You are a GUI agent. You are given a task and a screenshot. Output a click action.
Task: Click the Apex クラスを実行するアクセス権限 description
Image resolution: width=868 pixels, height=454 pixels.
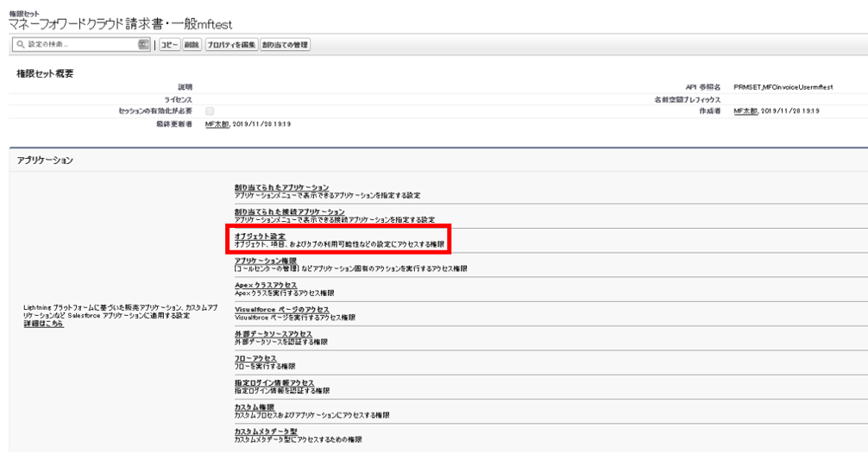pyautogui.click(x=285, y=293)
